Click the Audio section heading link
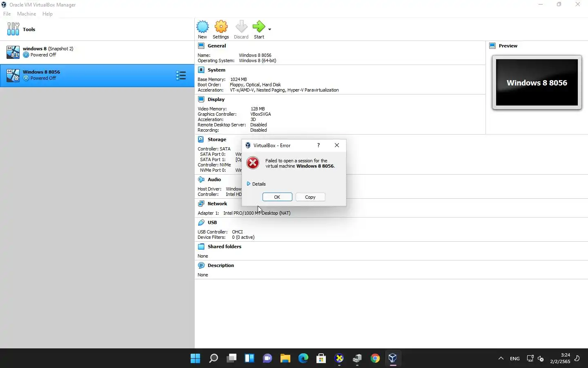The width and height of the screenshot is (588, 368). tap(214, 180)
